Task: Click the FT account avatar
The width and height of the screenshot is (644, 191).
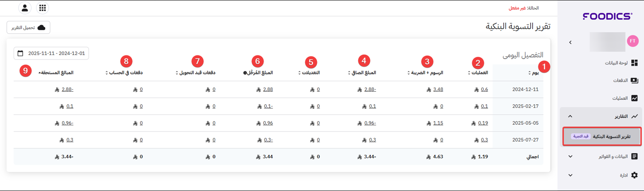Action: (633, 41)
